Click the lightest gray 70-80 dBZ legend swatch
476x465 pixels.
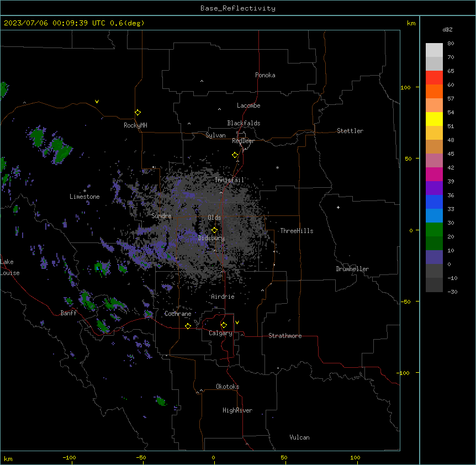point(434,50)
